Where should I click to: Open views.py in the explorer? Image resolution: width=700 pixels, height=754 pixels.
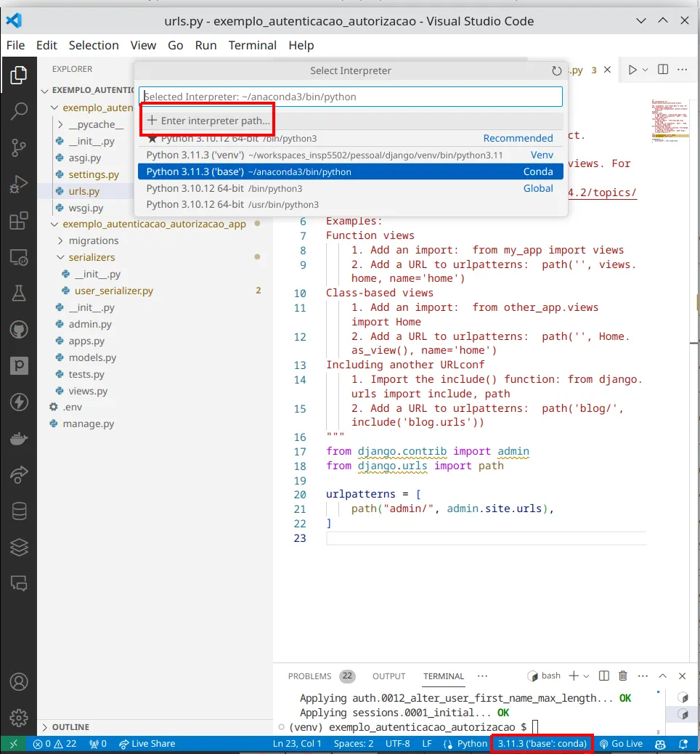88,391
